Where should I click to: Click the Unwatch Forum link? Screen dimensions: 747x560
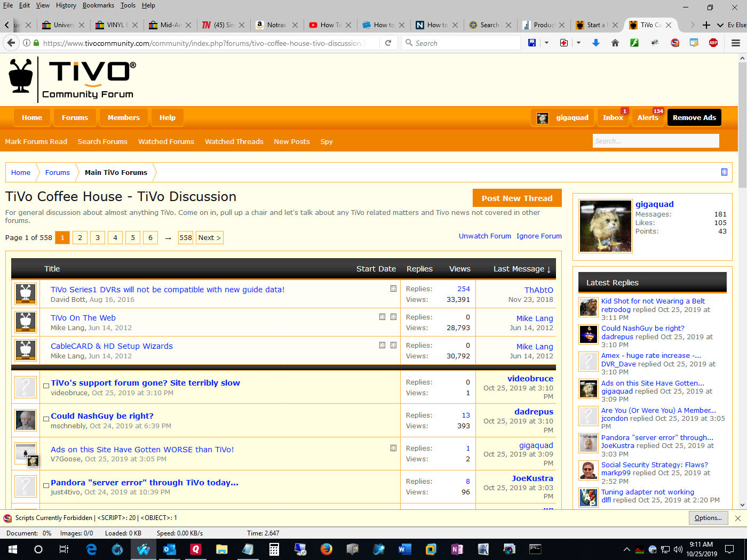(484, 236)
